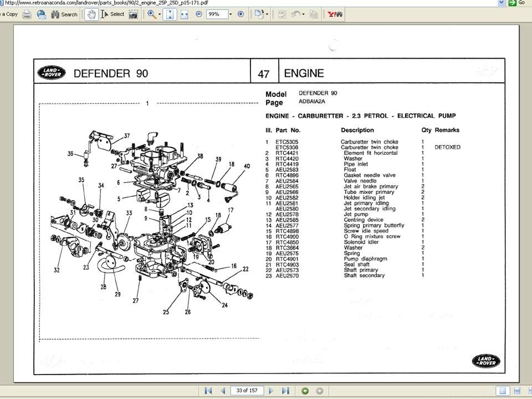Click the Yahoo toolbar icon
Screen dimensions: 532x399
pyautogui.click(x=335, y=14)
